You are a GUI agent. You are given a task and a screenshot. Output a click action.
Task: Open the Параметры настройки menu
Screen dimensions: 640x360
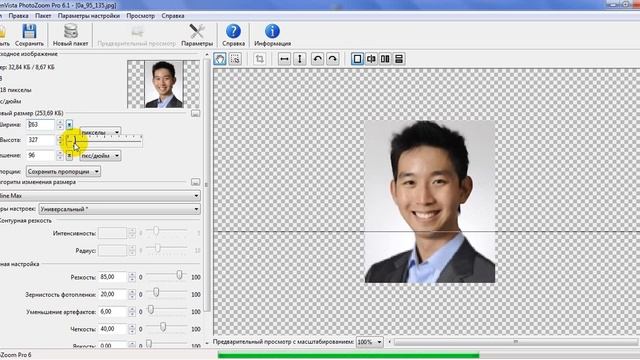coord(89,16)
